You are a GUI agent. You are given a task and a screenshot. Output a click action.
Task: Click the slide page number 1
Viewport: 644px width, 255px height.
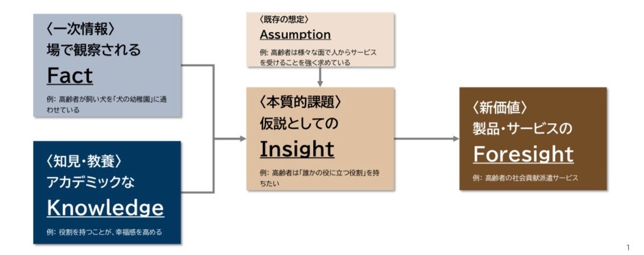627,247
